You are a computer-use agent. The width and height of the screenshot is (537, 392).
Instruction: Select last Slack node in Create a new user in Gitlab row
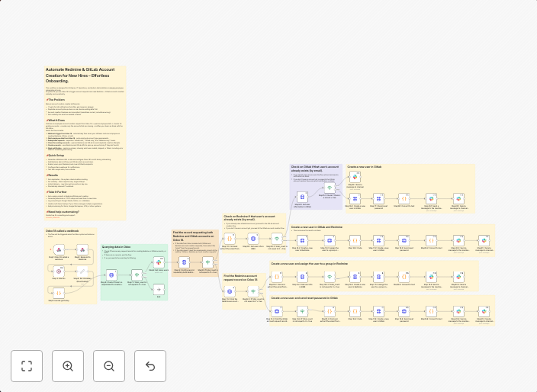(458, 198)
